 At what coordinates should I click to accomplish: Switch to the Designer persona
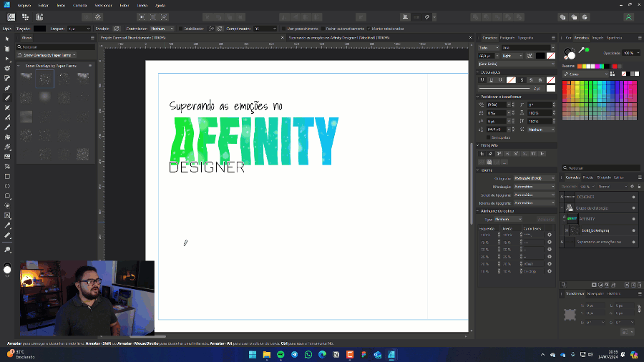[11, 17]
